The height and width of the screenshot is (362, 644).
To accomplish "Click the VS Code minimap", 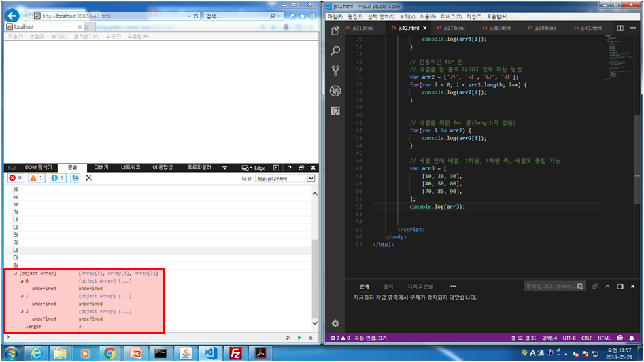I will (x=620, y=58).
